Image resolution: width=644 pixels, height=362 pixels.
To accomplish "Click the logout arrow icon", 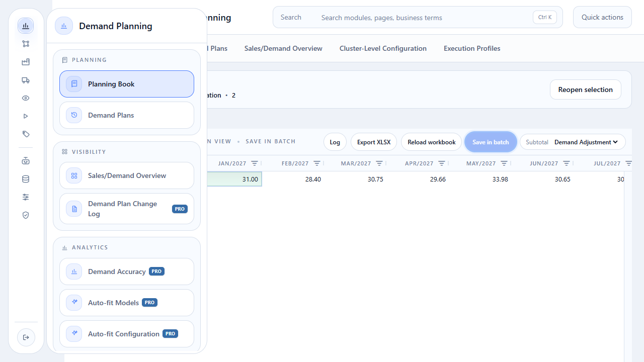I will point(26,337).
